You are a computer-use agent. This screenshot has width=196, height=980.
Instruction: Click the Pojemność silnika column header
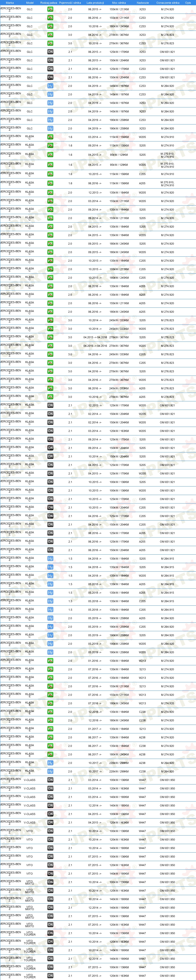point(70,3)
